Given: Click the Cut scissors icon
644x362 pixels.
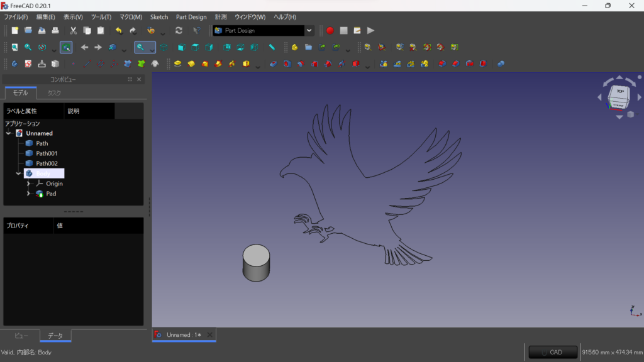Looking at the screenshot, I should point(73,31).
